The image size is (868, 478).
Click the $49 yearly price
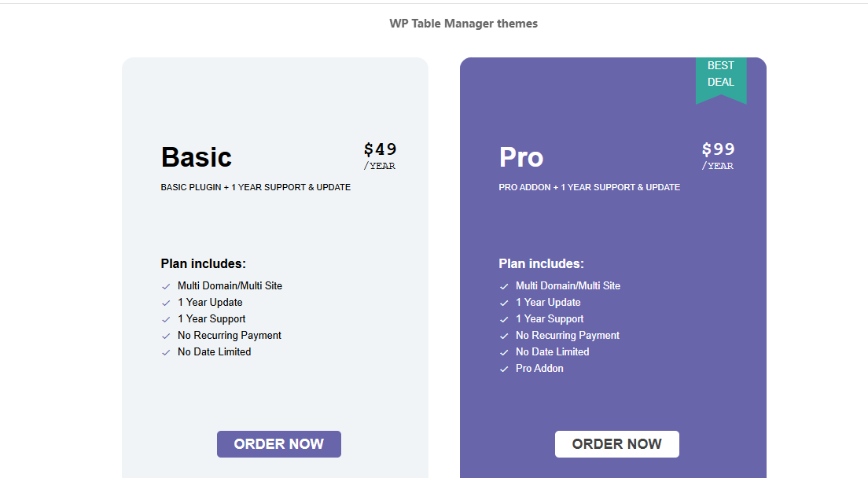pyautogui.click(x=379, y=149)
